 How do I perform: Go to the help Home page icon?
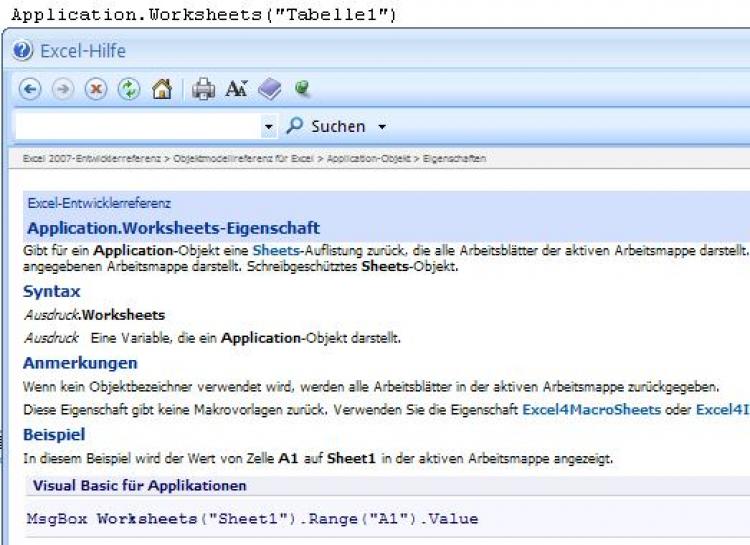(x=162, y=89)
